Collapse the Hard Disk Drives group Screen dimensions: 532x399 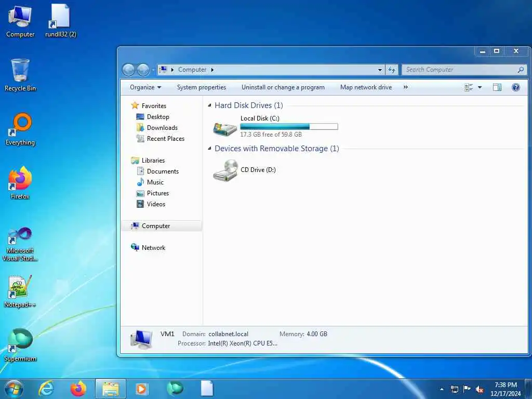click(209, 105)
